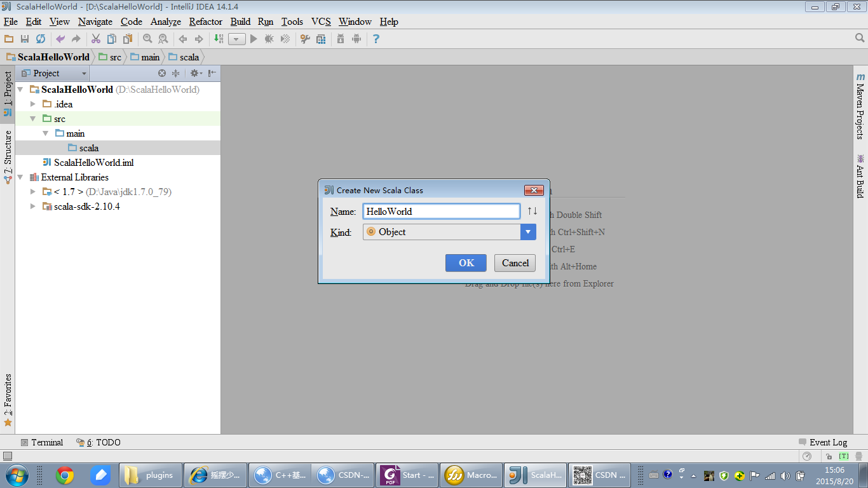868x488 pixels.
Task: Expand the .idea folder
Action: click(x=33, y=104)
